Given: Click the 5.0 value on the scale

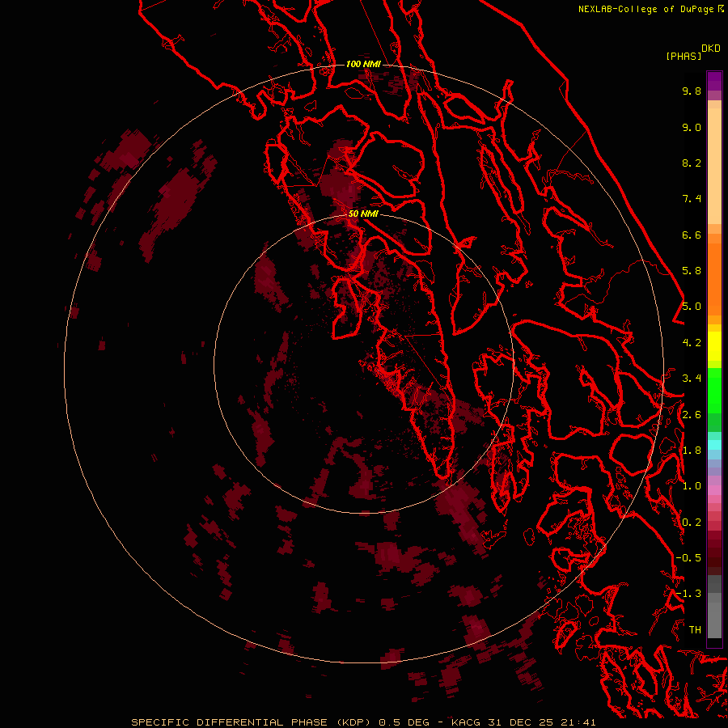Looking at the screenshot, I should tap(692, 307).
